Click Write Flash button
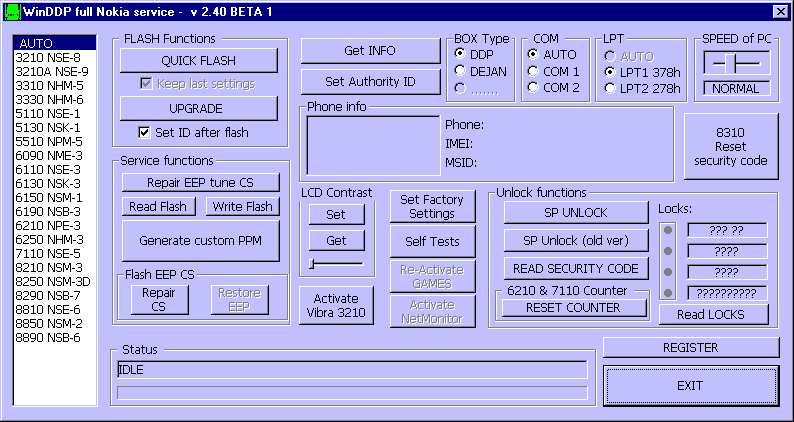 click(243, 206)
